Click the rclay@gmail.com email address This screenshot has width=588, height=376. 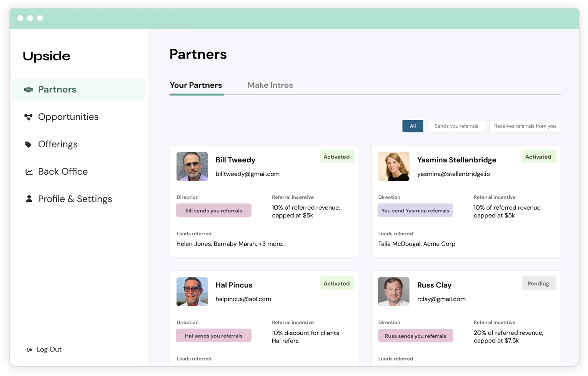pos(441,299)
